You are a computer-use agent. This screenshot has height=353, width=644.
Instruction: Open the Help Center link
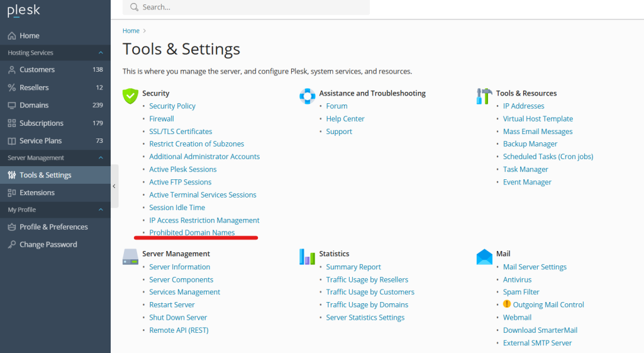click(345, 119)
